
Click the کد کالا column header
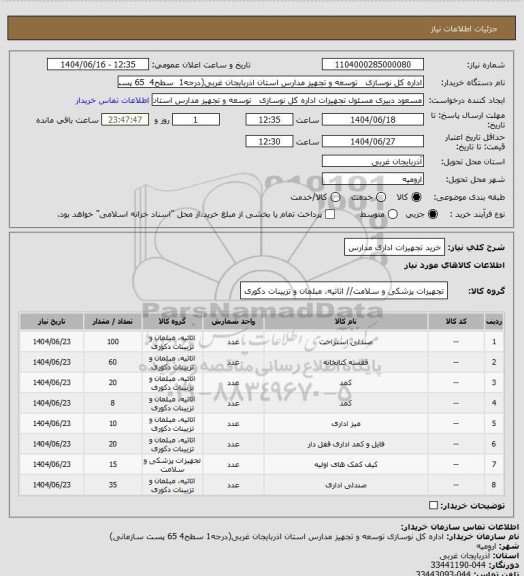coord(456,321)
